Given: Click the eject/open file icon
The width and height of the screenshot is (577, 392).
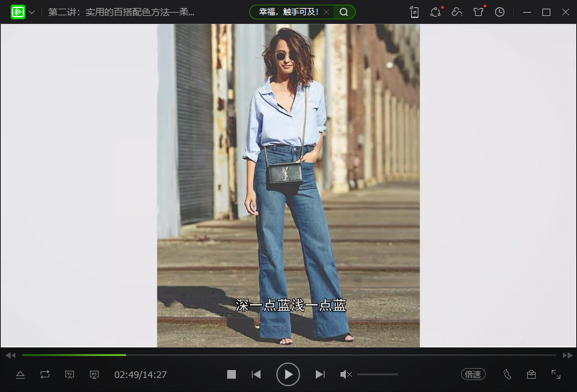Looking at the screenshot, I should (x=20, y=375).
